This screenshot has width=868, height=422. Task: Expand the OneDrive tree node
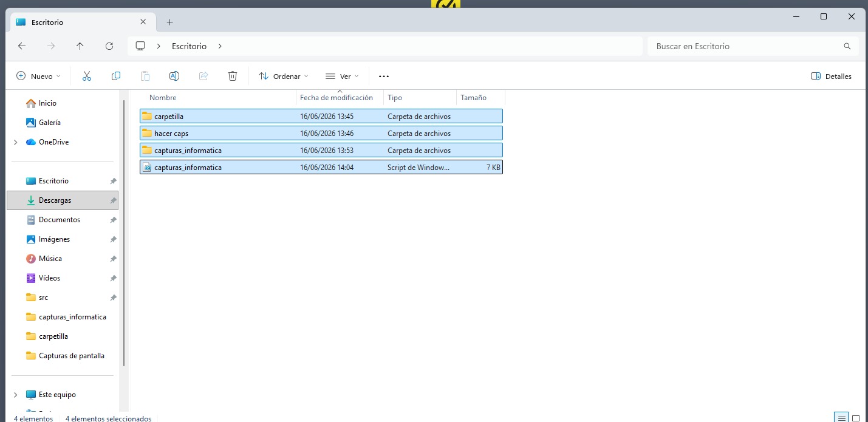pyautogui.click(x=16, y=142)
